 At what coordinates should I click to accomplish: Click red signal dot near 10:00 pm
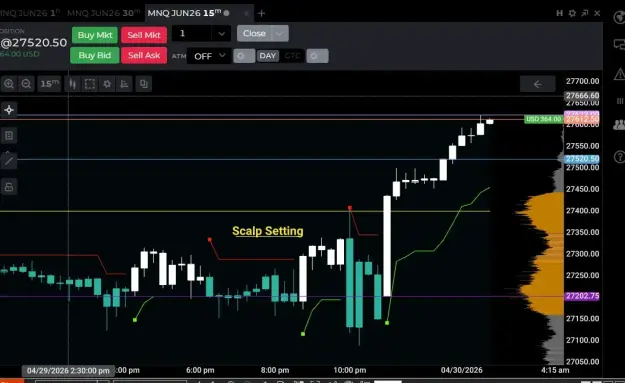[350, 208]
